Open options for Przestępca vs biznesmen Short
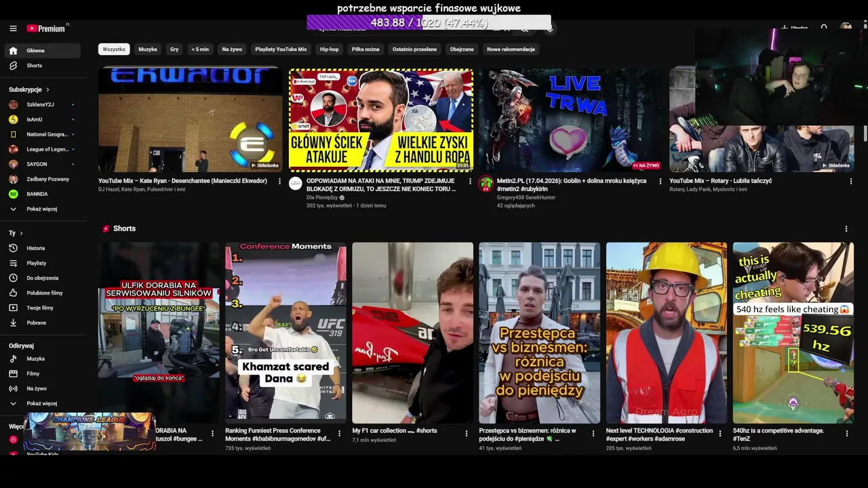This screenshot has height=488, width=868. [x=593, y=433]
